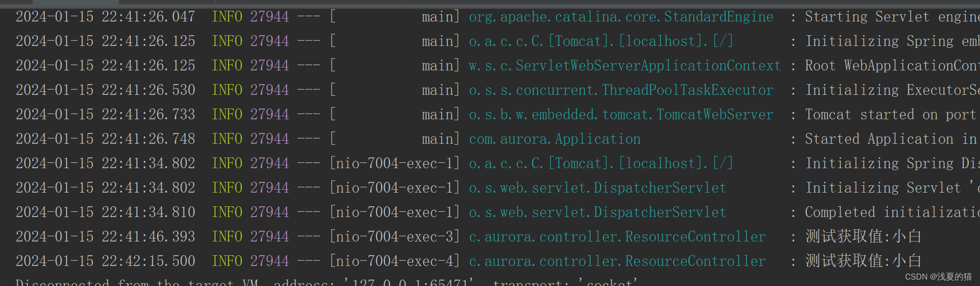
Task: Click the o.s.s.concurrent.ThreadPoolTaskExecutor logger name
Action: (x=621, y=90)
